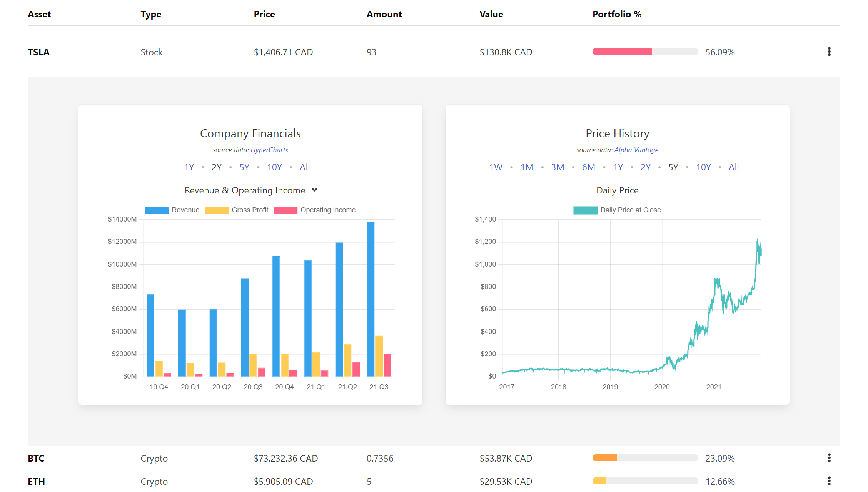Screen dimensions: 868x492
Task: Click the $53.87K CAD value cell
Action: [x=506, y=458]
